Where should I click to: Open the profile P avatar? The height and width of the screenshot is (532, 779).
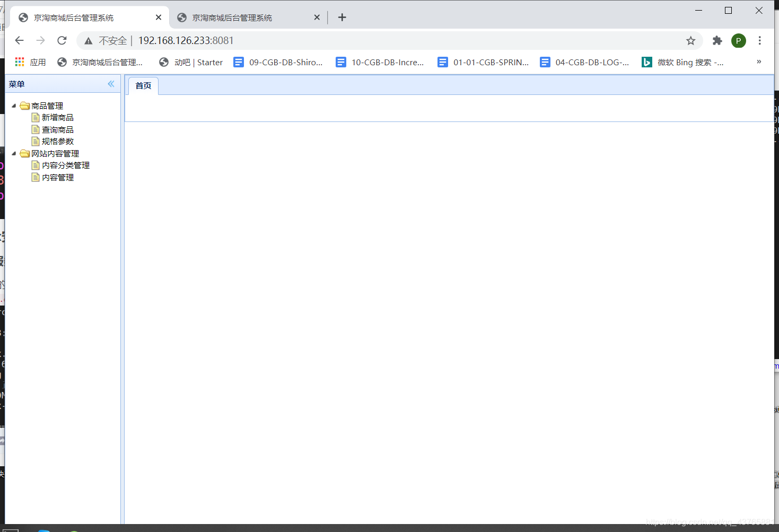(x=738, y=40)
